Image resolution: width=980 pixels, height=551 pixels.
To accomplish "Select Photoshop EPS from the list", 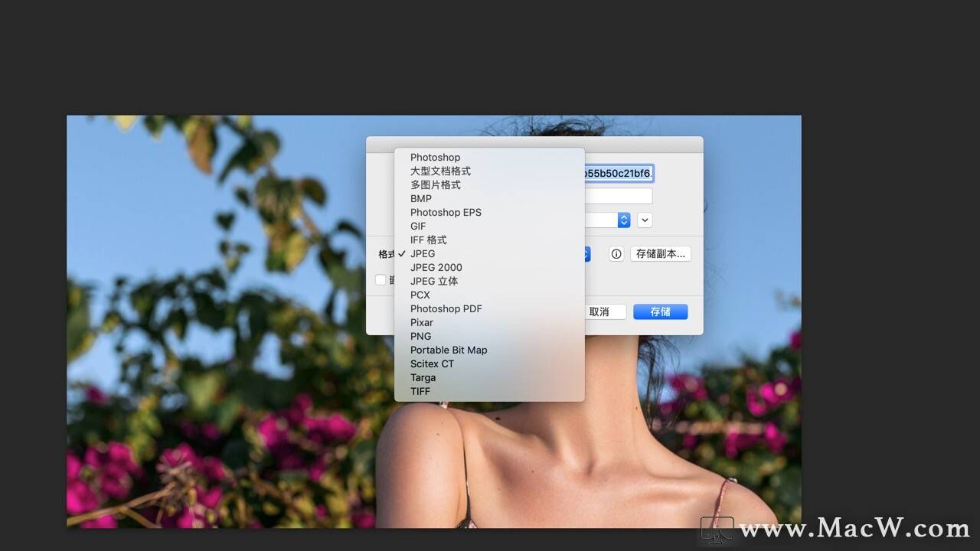I will pos(446,213).
